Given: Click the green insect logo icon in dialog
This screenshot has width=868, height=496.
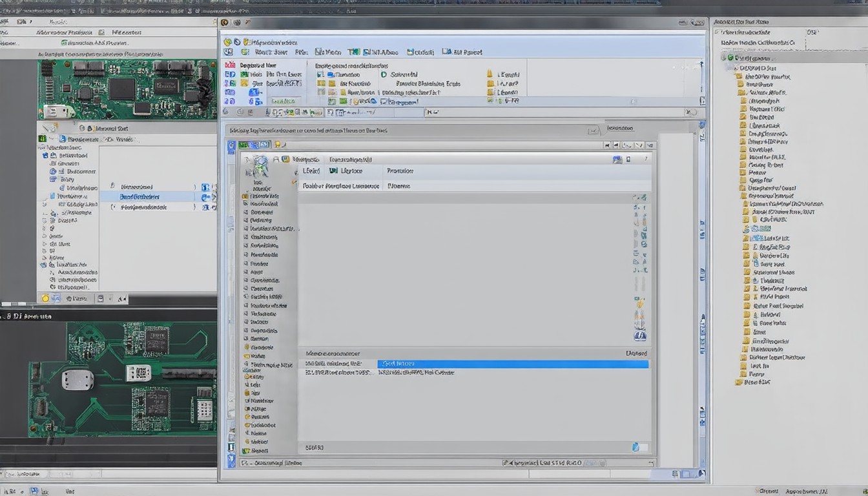Looking at the screenshot, I should [x=261, y=166].
